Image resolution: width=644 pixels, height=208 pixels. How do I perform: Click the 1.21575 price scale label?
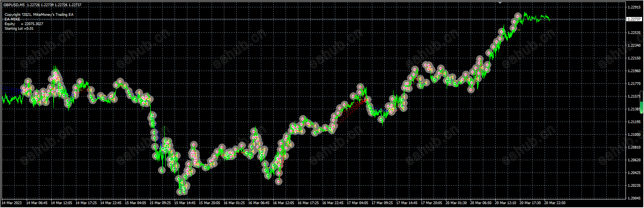point(634,96)
